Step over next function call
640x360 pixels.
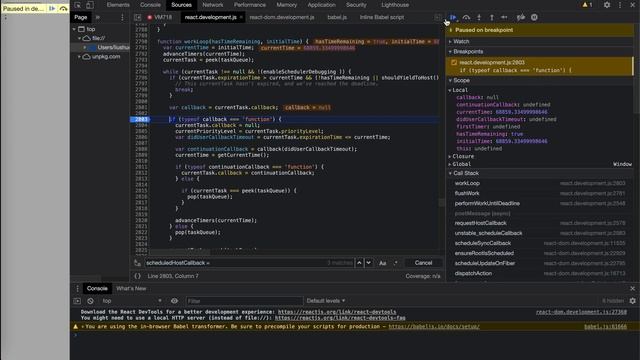[x=466, y=17]
